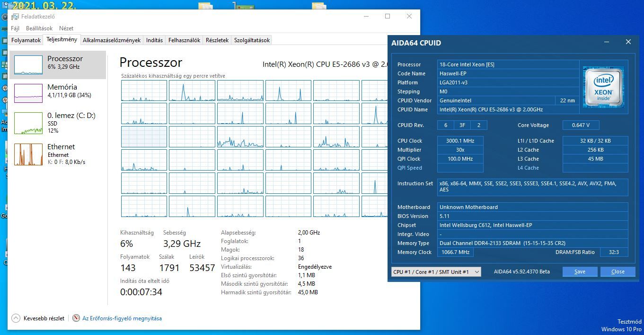Click the Save button in AIDA64
This screenshot has height=335, width=644.
tap(580, 272)
